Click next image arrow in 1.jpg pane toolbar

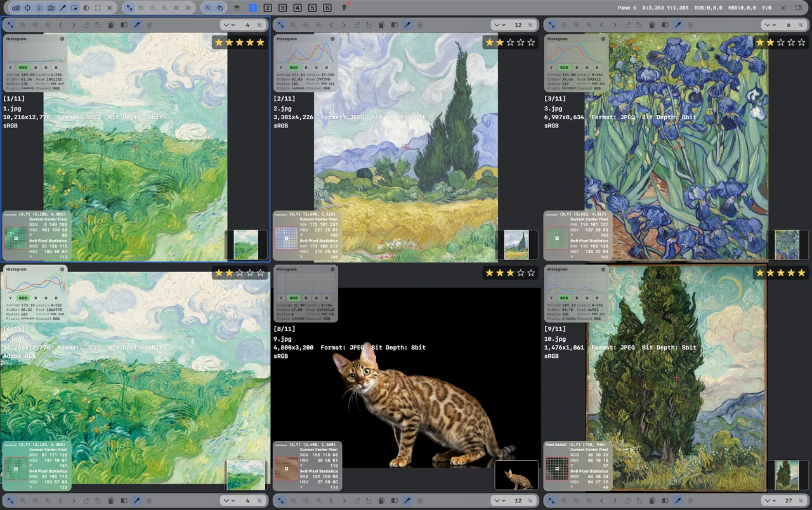pyautogui.click(x=74, y=25)
